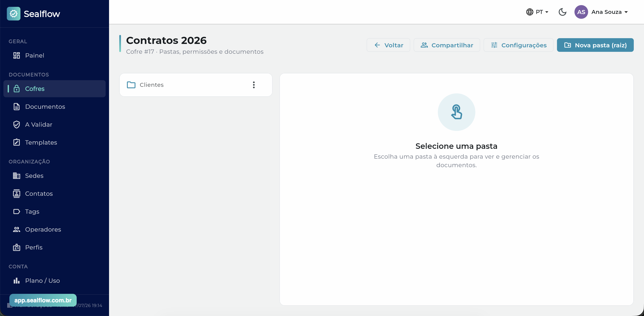Open the A Validar section
The height and width of the screenshot is (316, 644).
click(x=54, y=125)
